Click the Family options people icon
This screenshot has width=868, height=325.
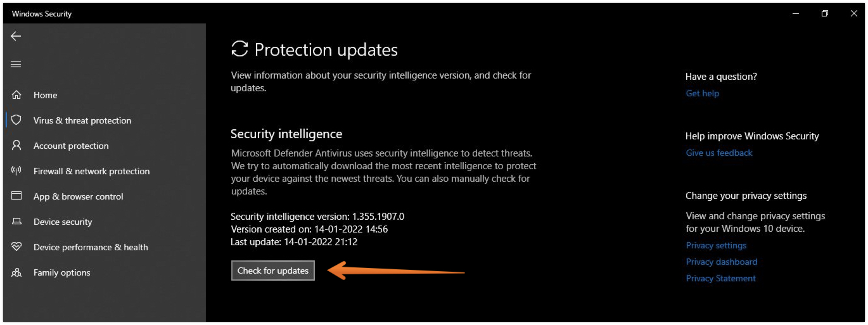point(16,272)
